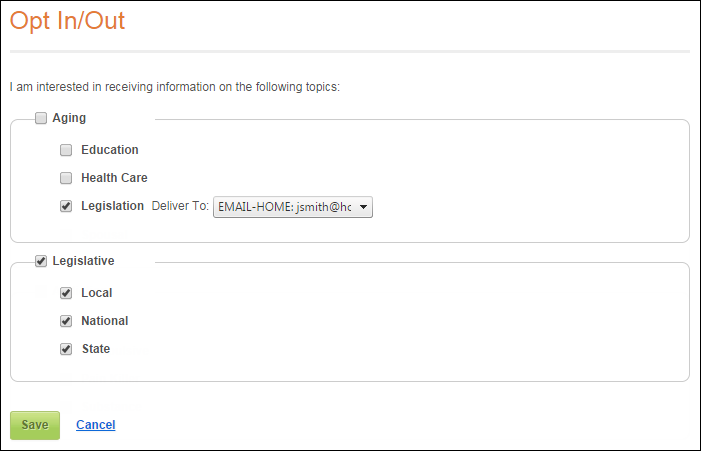Click the State label text
This screenshot has width=701, height=451.
pyautogui.click(x=96, y=349)
